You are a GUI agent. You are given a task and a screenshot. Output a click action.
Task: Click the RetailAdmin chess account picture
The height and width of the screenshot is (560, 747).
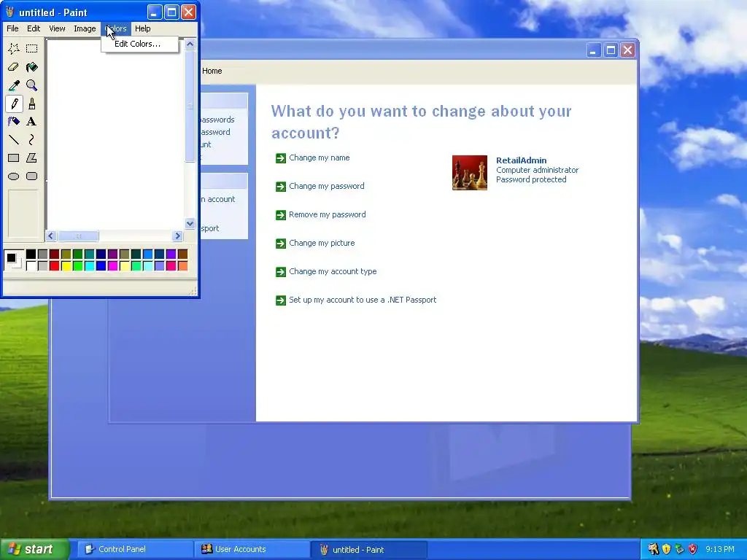point(469,172)
